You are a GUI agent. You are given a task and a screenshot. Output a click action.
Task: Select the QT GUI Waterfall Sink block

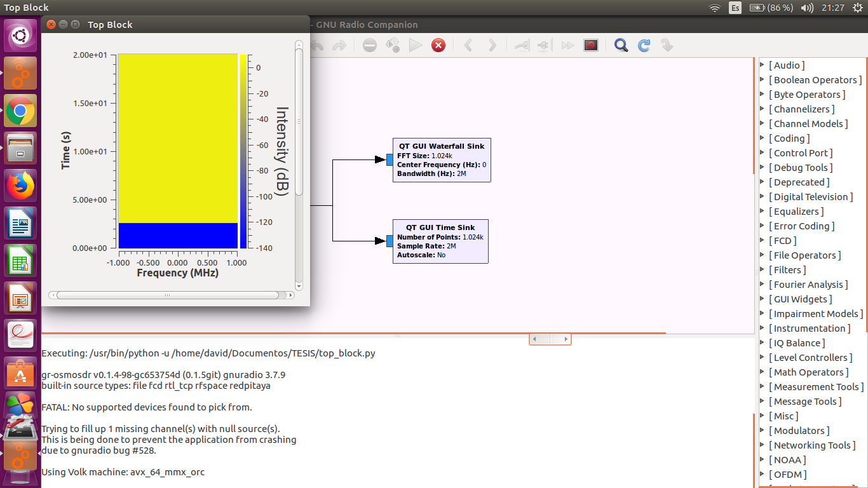click(x=441, y=159)
